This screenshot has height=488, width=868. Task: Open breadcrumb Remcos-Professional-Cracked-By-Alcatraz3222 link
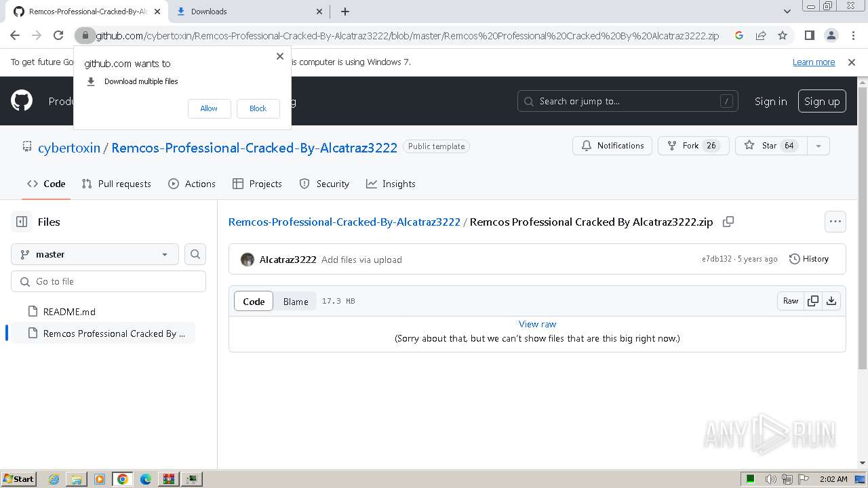[344, 222]
